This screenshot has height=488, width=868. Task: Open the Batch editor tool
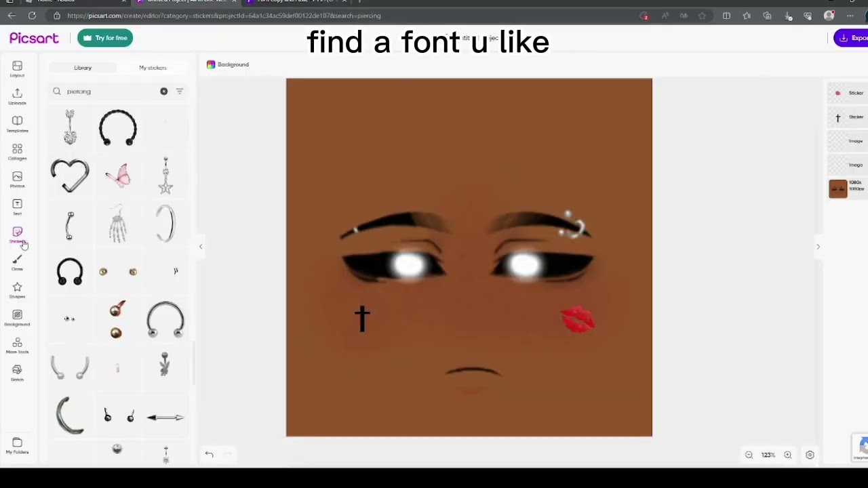click(x=17, y=373)
